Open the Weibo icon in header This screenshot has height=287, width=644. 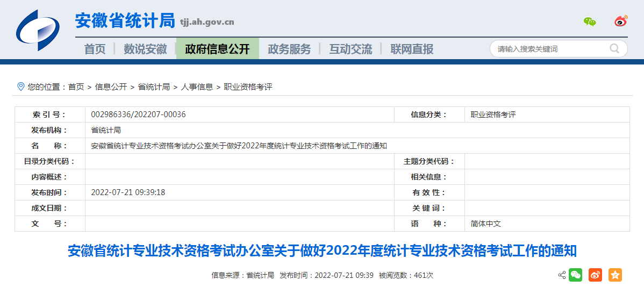point(621,21)
